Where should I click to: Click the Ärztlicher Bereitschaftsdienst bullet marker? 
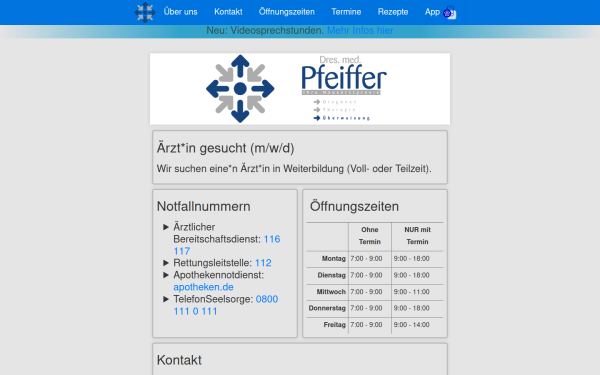click(166, 227)
